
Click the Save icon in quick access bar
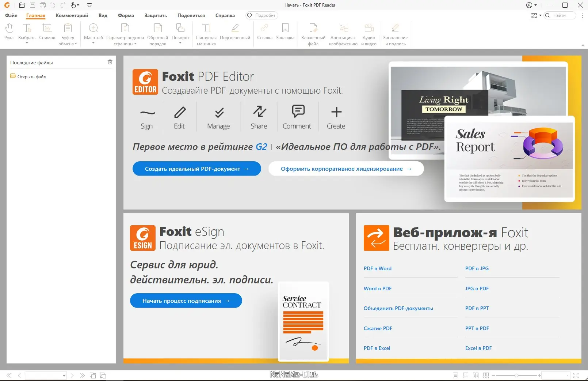pos(33,5)
